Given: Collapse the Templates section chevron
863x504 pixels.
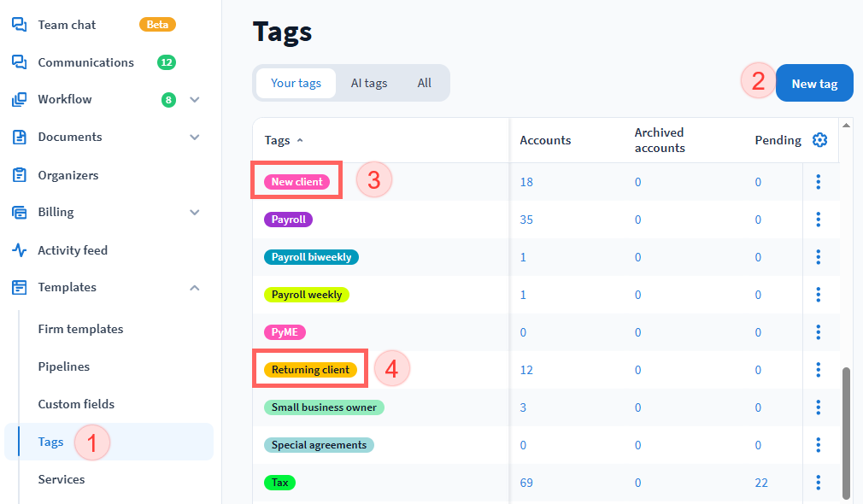Looking at the screenshot, I should pyautogui.click(x=195, y=288).
